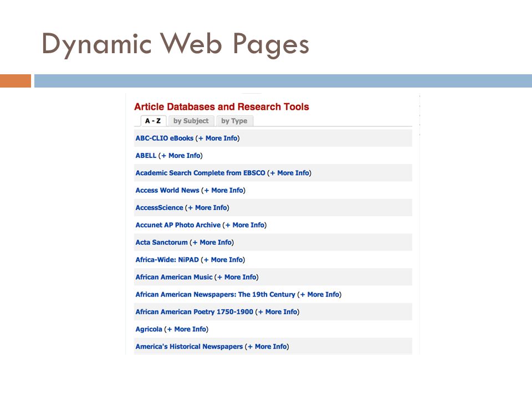Expand More Info for Acta Sanctorum
The width and height of the screenshot is (532, 399).
[x=212, y=242]
